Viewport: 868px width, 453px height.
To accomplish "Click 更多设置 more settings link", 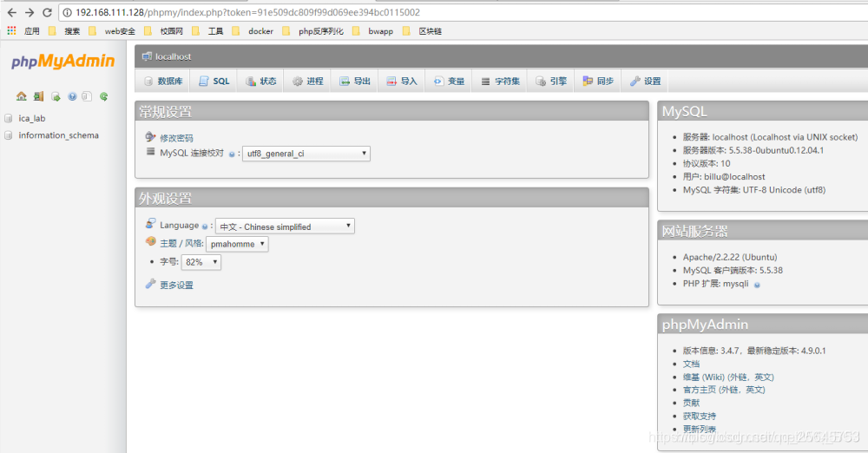I will [176, 286].
